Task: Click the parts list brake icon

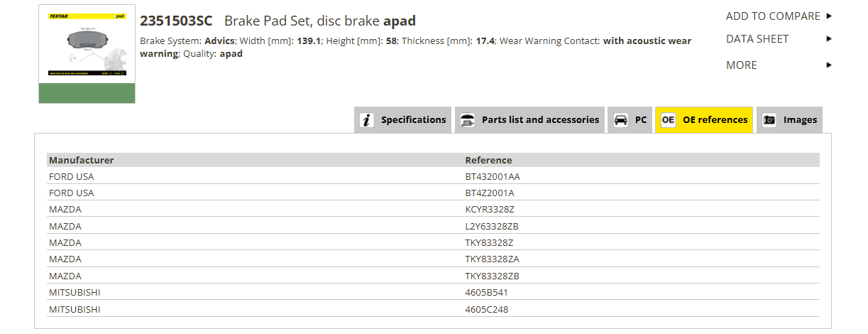Action: click(x=468, y=120)
